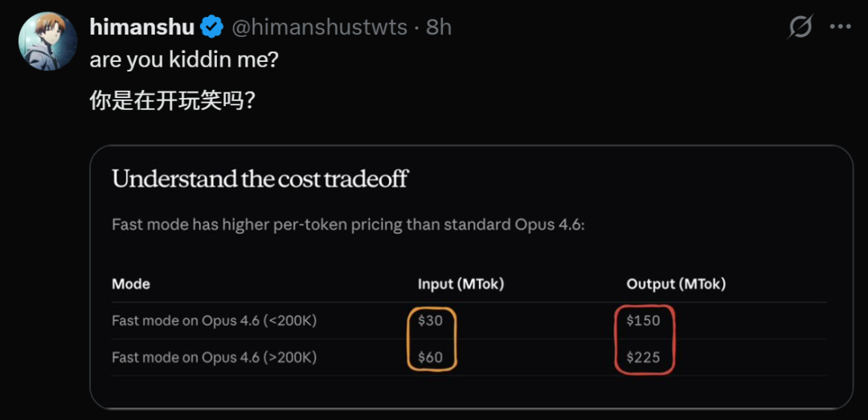Select the Fast mode Opus 4.6 (>200K) row label

coord(214,357)
